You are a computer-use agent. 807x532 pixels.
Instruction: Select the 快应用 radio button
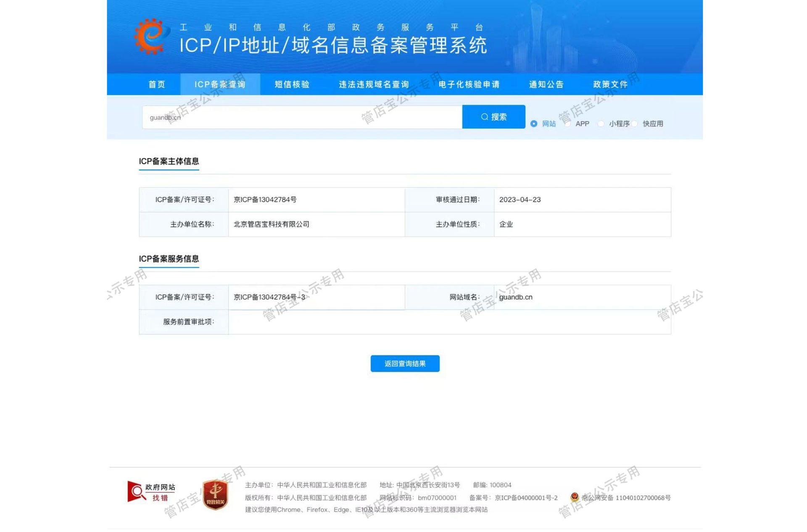click(x=635, y=124)
